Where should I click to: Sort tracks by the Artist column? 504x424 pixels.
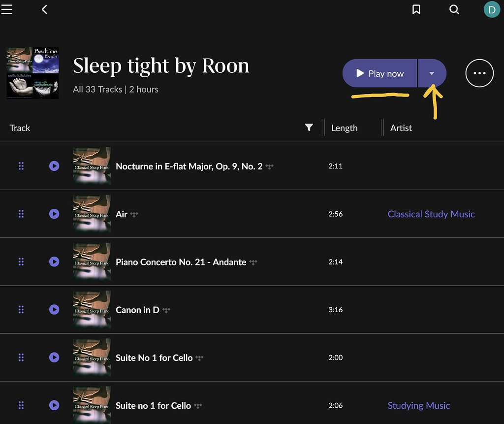401,128
